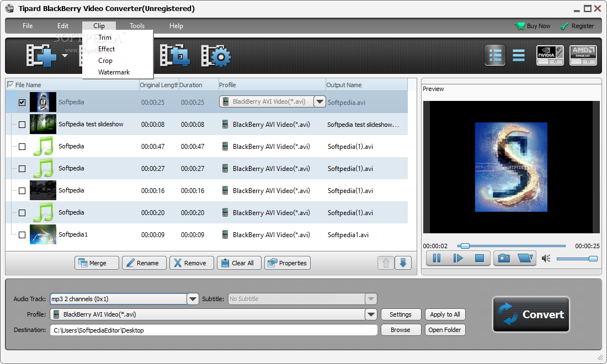Click the Clip menu title
Image resolution: width=607 pixels, height=364 pixels.
tap(99, 26)
